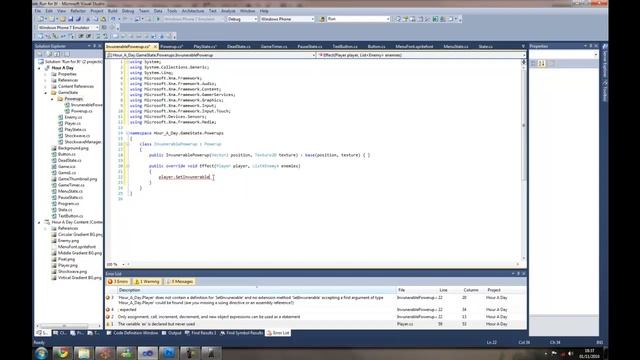Toggle the 3 Errors filter button
640x360 pixels.
point(118,282)
